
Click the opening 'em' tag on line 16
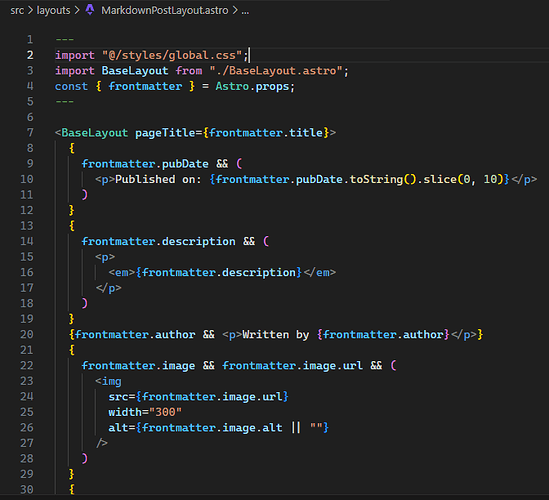point(121,272)
